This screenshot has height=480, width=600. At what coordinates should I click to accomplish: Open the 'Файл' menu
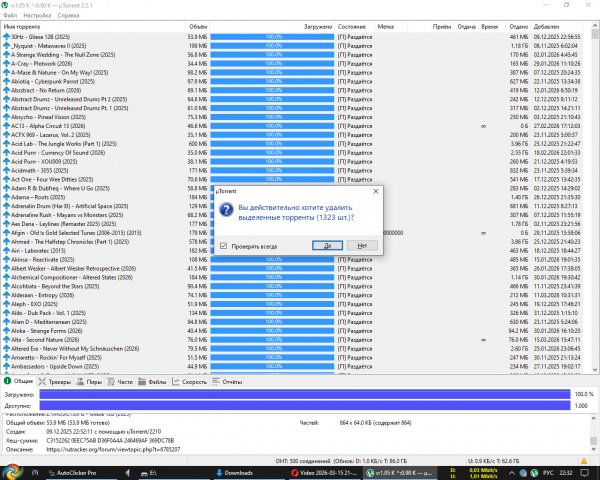click(12, 17)
